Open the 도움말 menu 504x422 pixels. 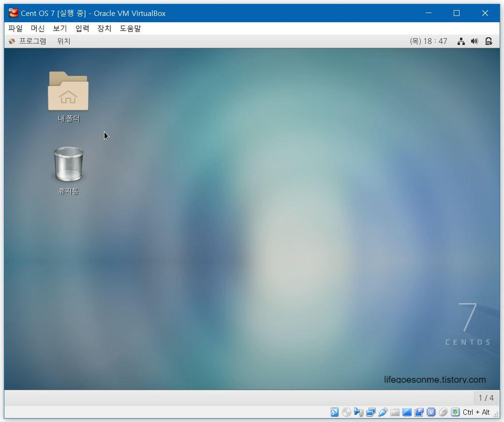pos(130,29)
